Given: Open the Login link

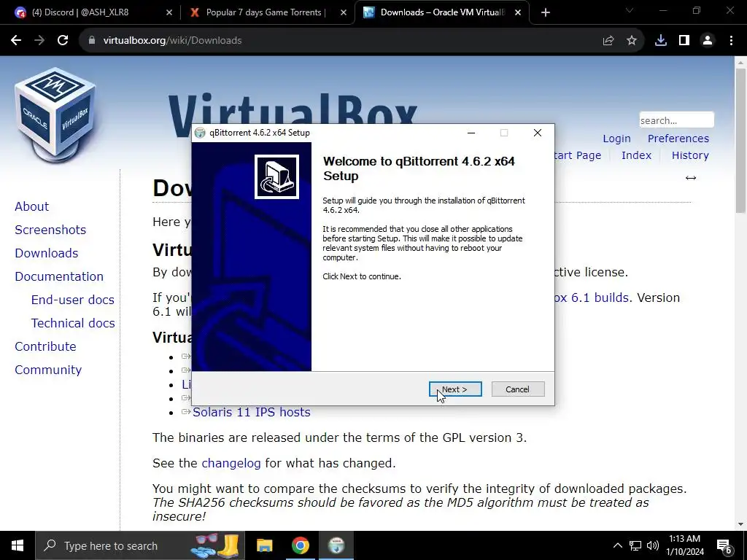Looking at the screenshot, I should [x=616, y=139].
